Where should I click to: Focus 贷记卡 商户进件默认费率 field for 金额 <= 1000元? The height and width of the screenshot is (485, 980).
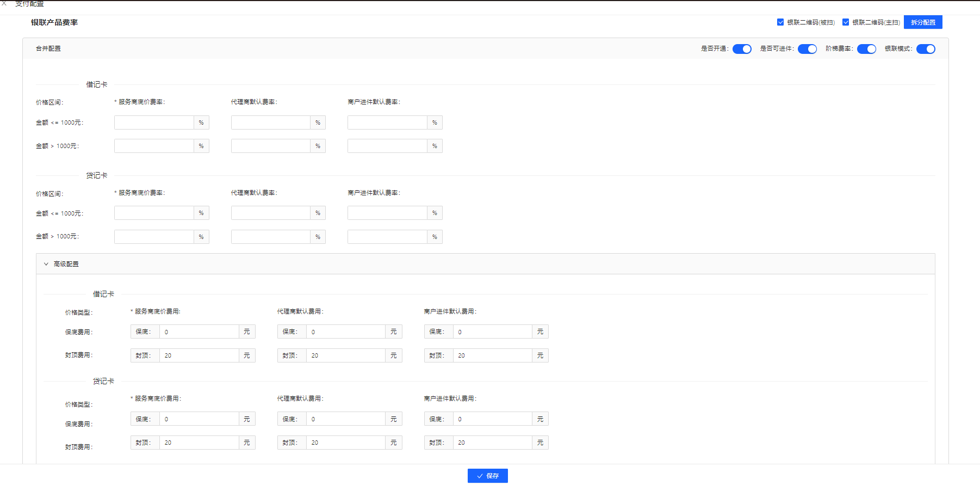pos(387,213)
